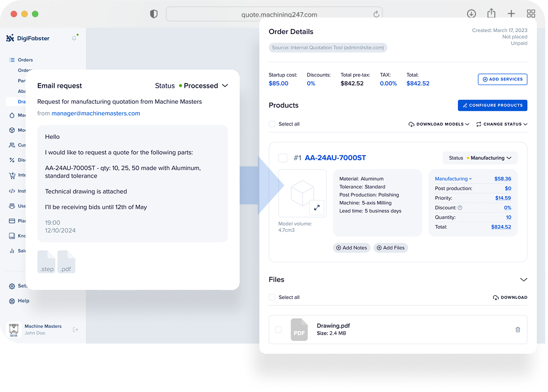Click the Help lifebuoy icon

coord(12,301)
